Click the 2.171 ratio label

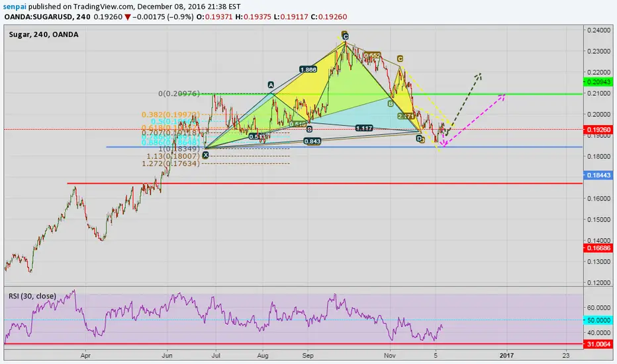click(x=406, y=116)
